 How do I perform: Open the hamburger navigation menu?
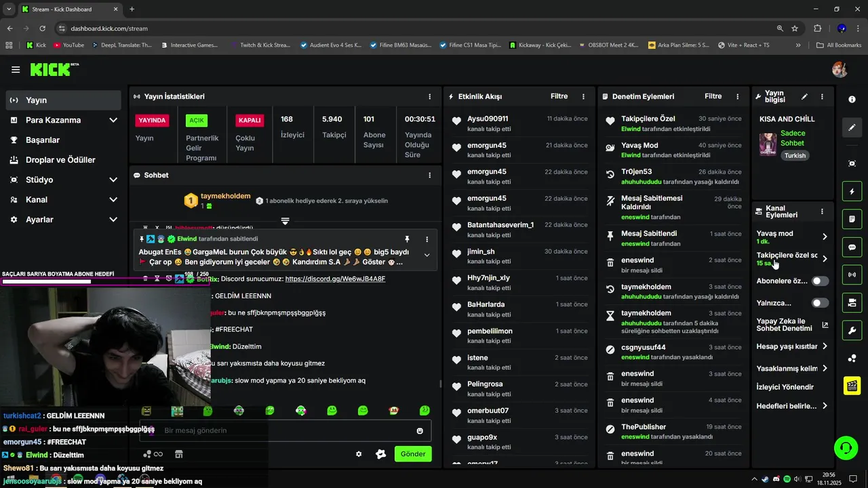(16, 70)
